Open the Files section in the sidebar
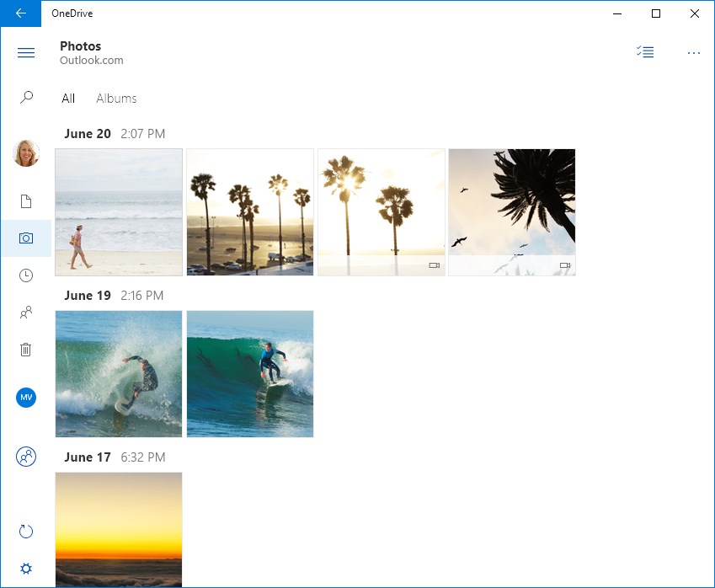This screenshot has height=588, width=715. (25, 200)
